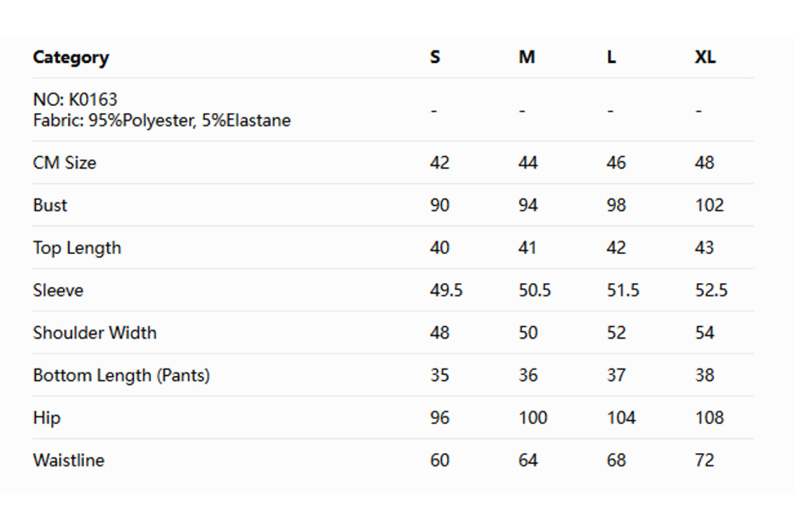
Task: Click the Waistline value for size XL
Action: pyautogui.click(x=704, y=460)
